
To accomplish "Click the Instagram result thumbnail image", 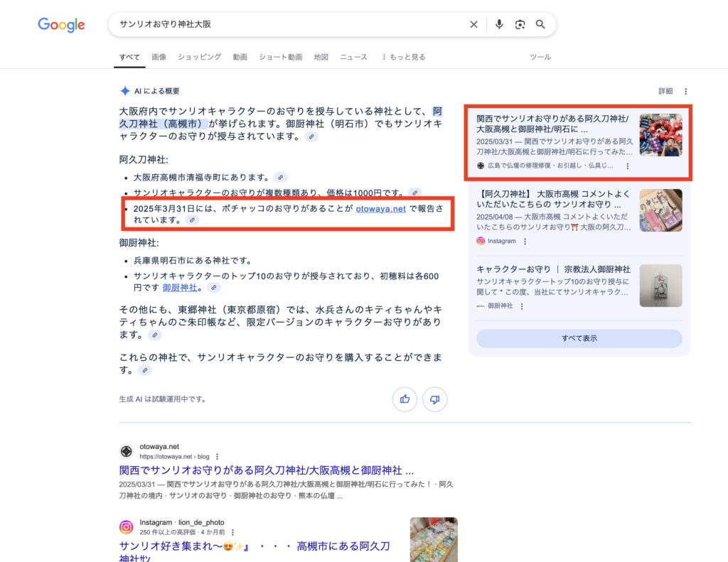I will (434, 540).
